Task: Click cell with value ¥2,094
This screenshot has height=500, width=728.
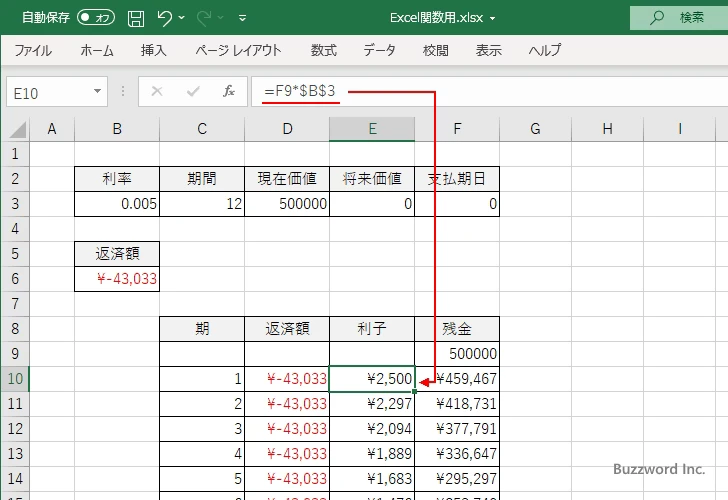Action: point(372,429)
